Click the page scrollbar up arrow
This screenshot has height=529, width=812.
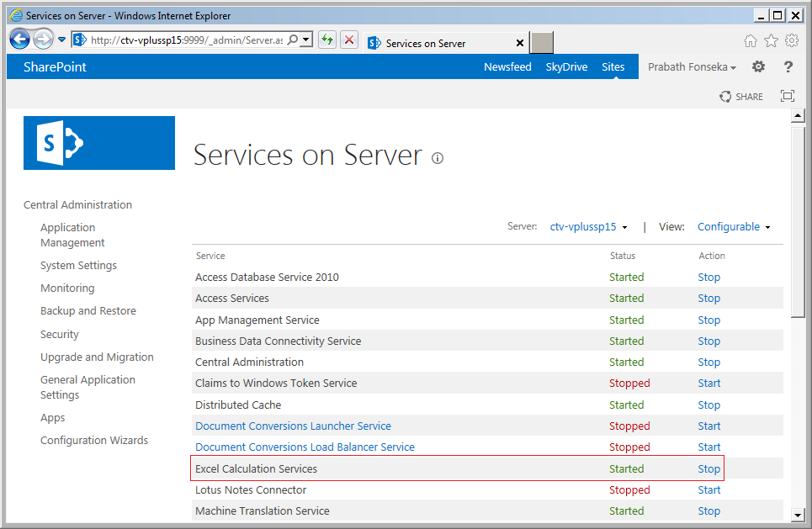tap(798, 115)
